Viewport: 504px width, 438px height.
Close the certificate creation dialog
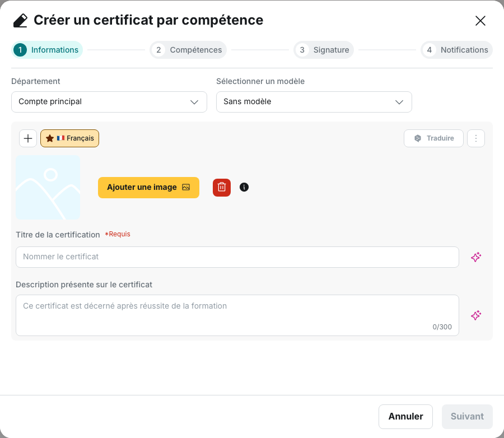tap(480, 21)
